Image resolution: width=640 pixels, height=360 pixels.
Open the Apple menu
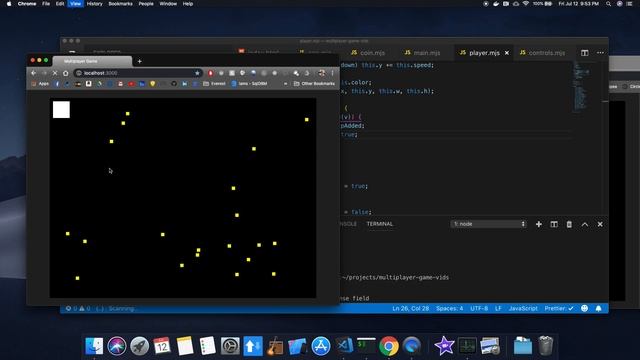[x=9, y=4]
